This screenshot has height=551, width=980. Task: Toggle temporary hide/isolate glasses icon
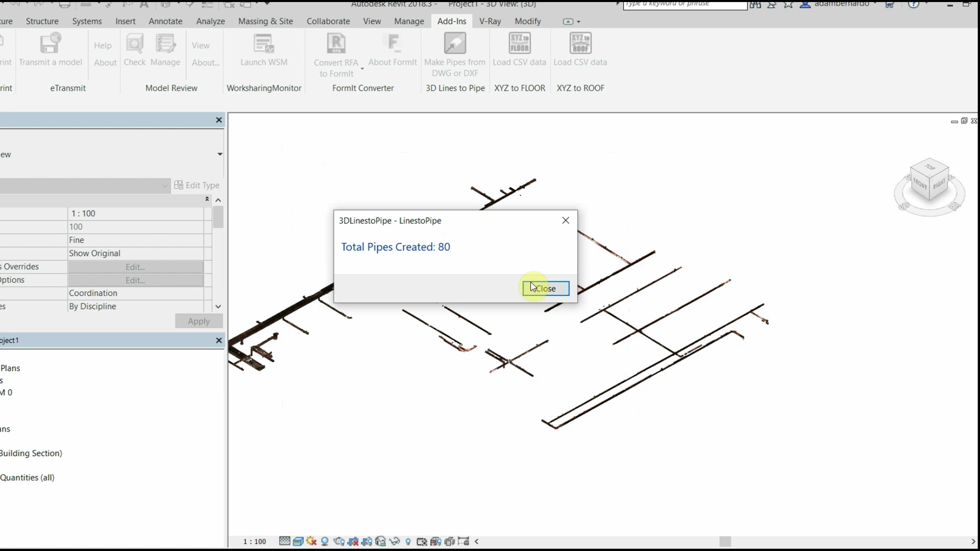[x=394, y=542]
